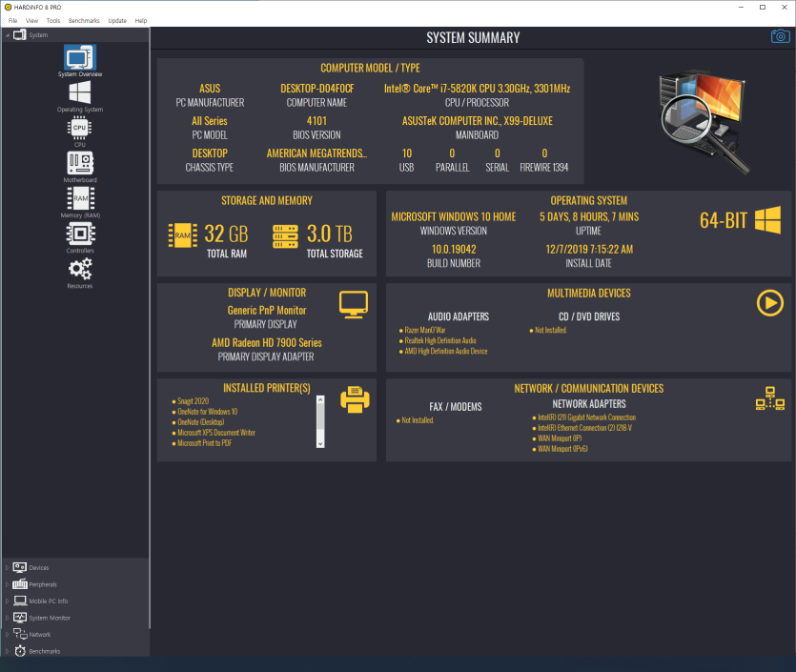Select Microsoft Print to PDF entry
Image resolution: width=796 pixels, height=672 pixels.
coord(204,443)
